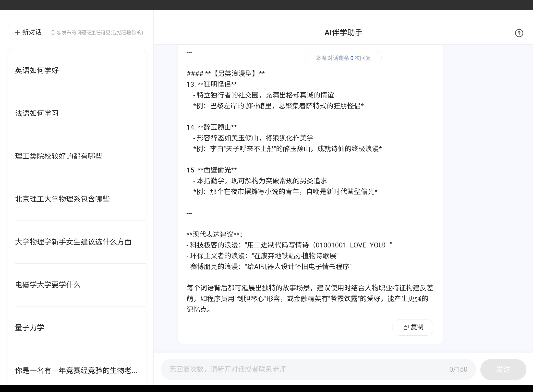Click the info icon beside 新对话 button

click(x=53, y=33)
